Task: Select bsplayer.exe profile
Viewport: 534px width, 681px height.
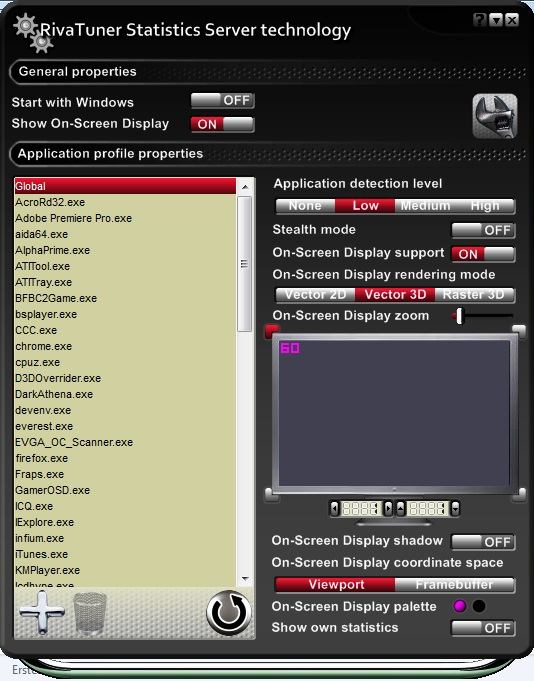Action: coord(125,314)
